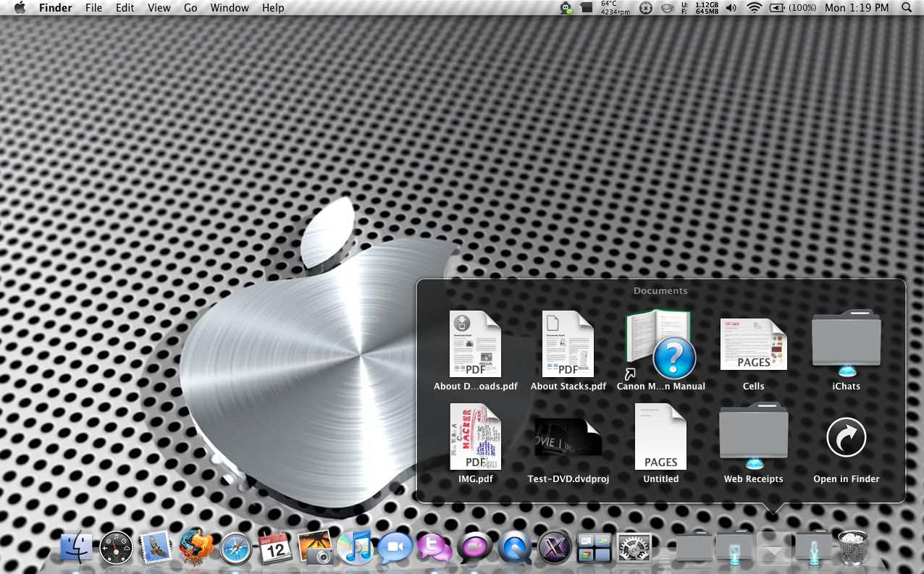Launch iChat blue camera bubble icon

coord(395,548)
